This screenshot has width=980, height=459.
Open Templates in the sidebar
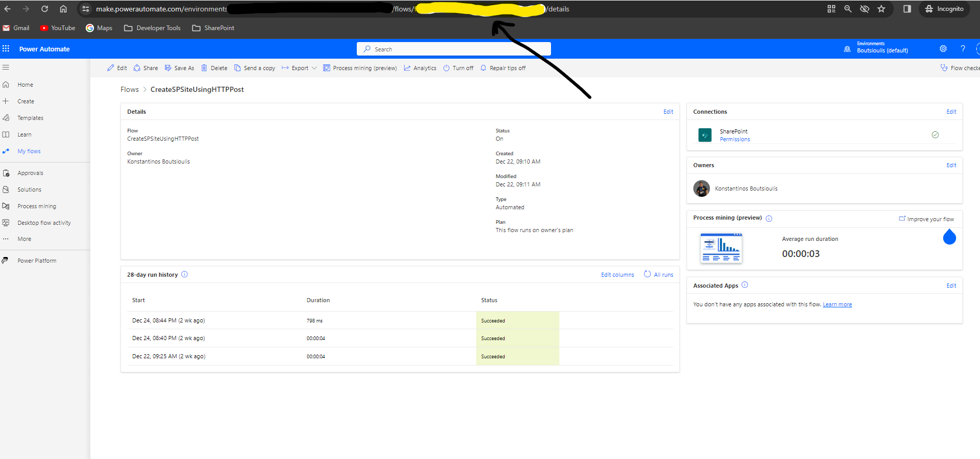(30, 118)
